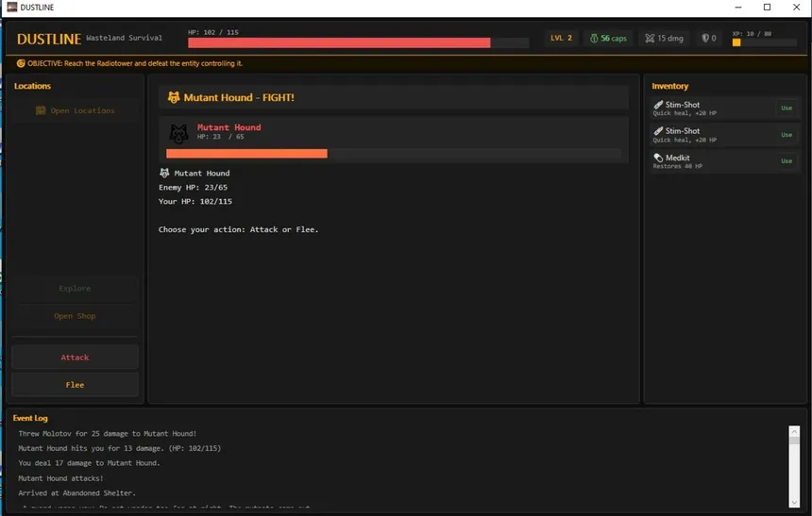Use the first Stim-Shot
Viewport: 812px width, 516px height.
786,108
